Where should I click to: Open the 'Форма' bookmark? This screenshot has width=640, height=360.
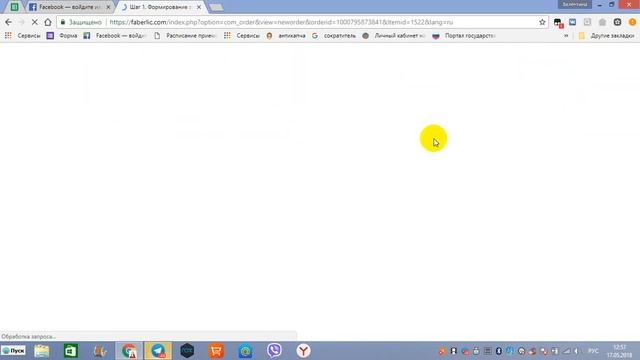[x=62, y=36]
